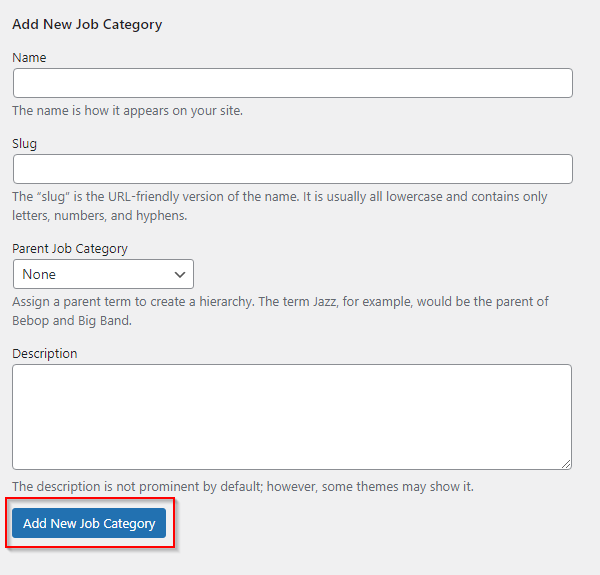Click the blue Add New Job Category button
Viewport: 600px width, 575px height.
(x=89, y=523)
